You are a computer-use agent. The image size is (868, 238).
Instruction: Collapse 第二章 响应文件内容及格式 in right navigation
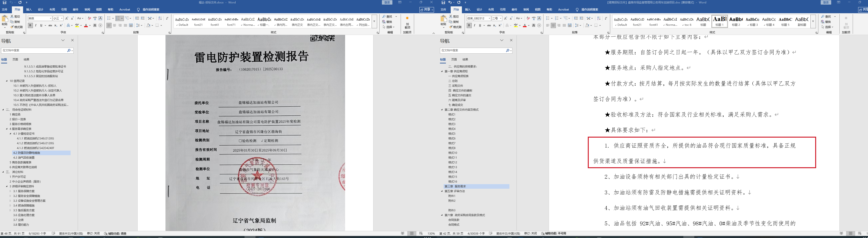pos(442,110)
